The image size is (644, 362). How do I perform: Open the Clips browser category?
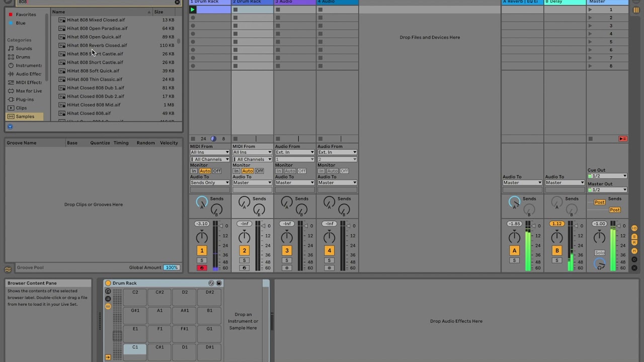click(21, 108)
